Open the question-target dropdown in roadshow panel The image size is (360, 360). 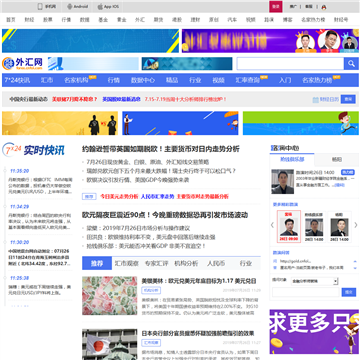pyautogui.click(x=314, y=281)
